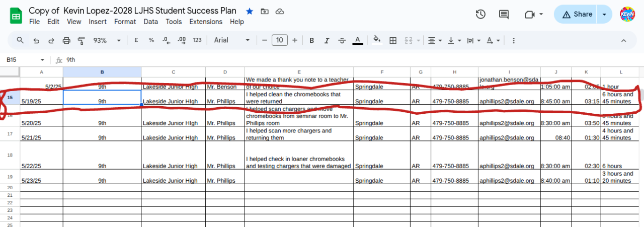This screenshot has width=644, height=227.
Task: Open the Google Sheets home icon
Action: pos(16,16)
